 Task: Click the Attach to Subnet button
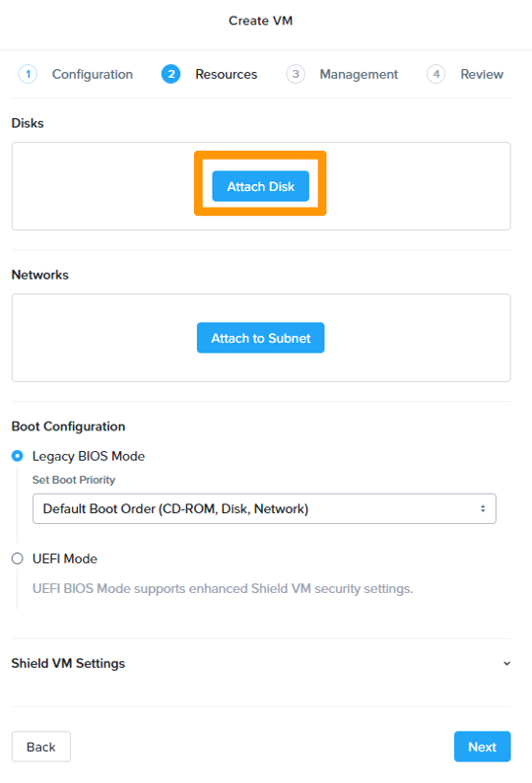point(261,338)
